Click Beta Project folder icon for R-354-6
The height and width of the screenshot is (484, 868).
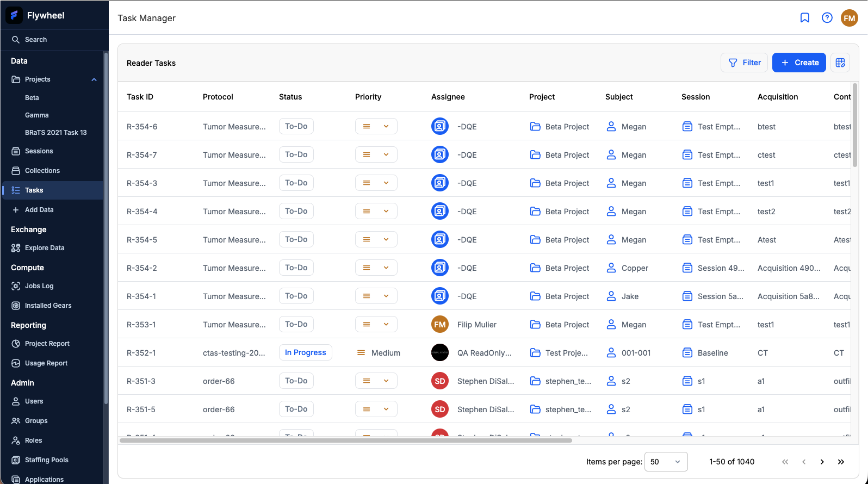[535, 127]
